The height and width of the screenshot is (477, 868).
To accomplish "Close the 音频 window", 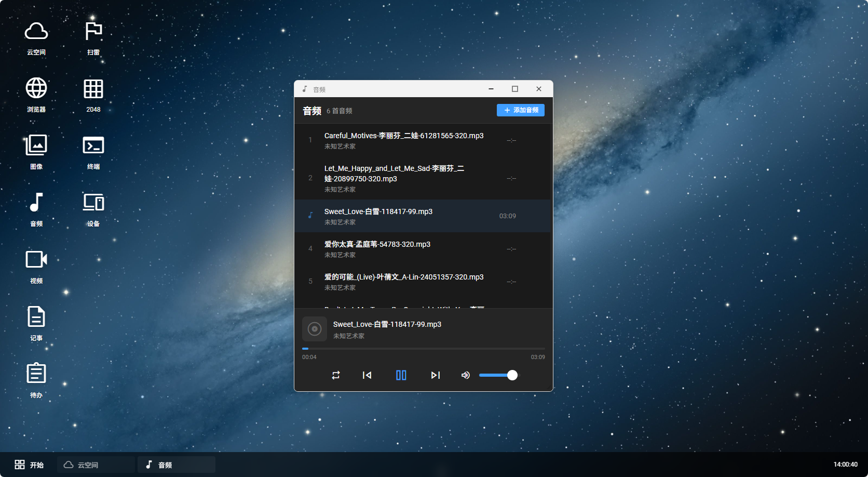I will point(539,89).
